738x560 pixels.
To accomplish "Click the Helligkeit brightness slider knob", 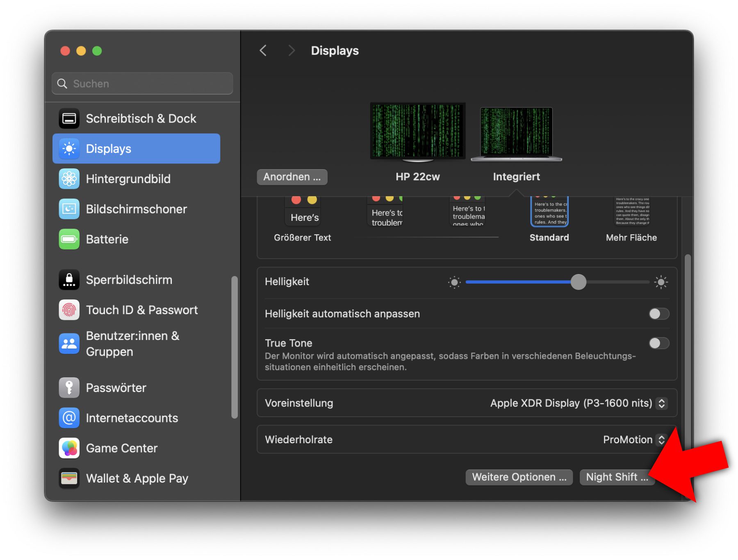I will [578, 282].
